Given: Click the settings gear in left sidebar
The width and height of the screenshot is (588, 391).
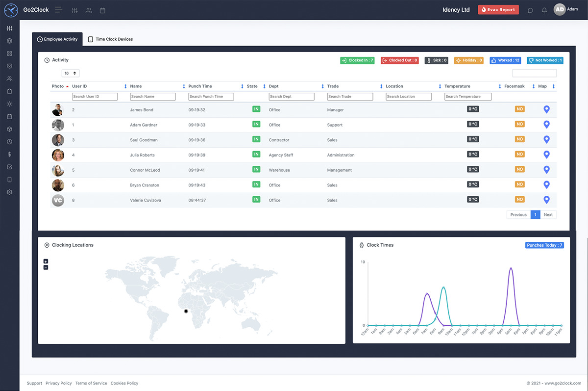Looking at the screenshot, I should 9,192.
